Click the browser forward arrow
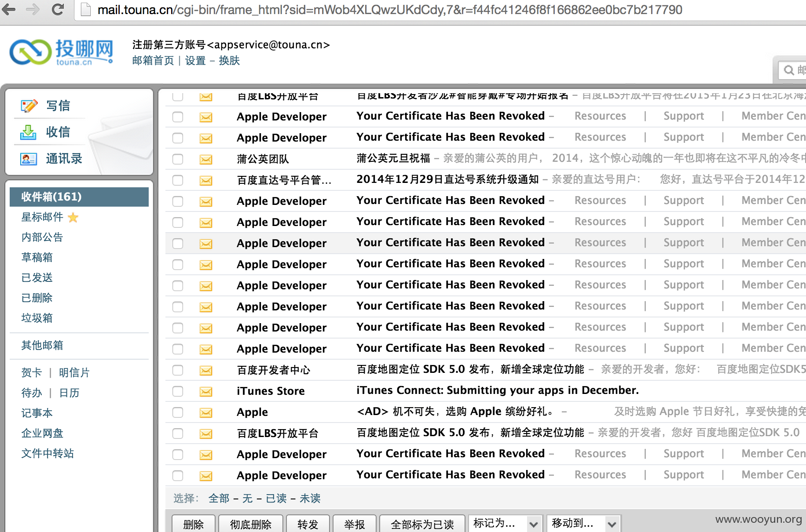The image size is (806, 532). coord(33,9)
